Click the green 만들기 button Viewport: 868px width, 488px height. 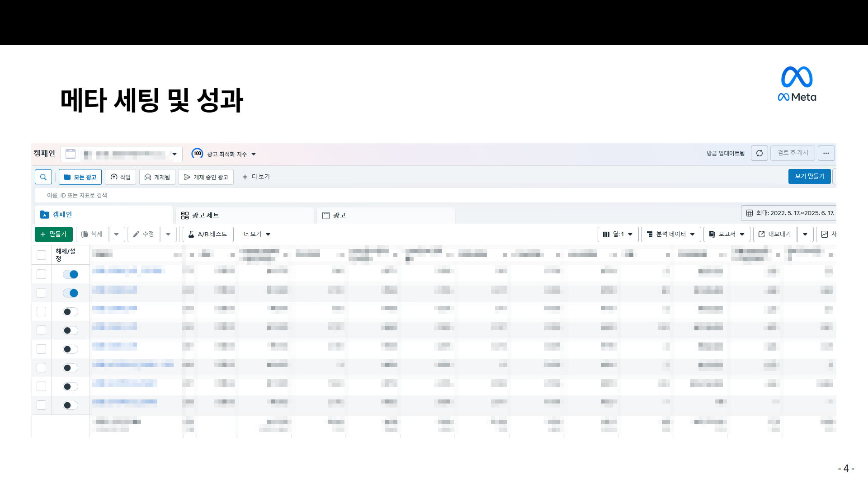click(54, 234)
